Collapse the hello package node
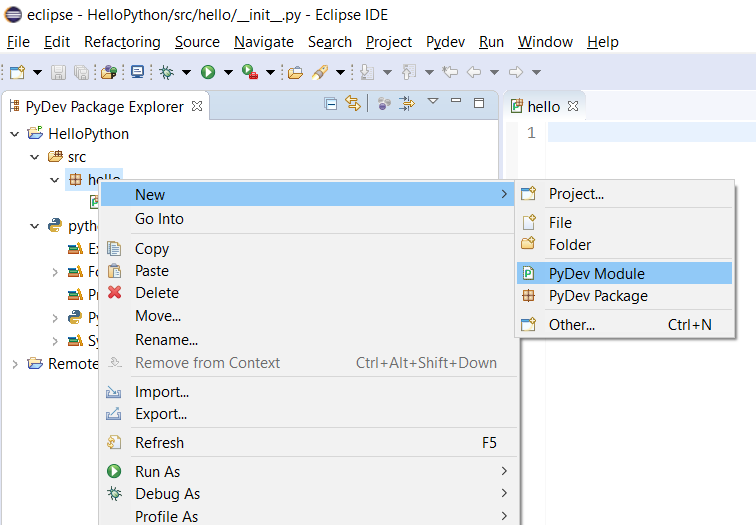The height and width of the screenshot is (525, 756). coord(54,180)
